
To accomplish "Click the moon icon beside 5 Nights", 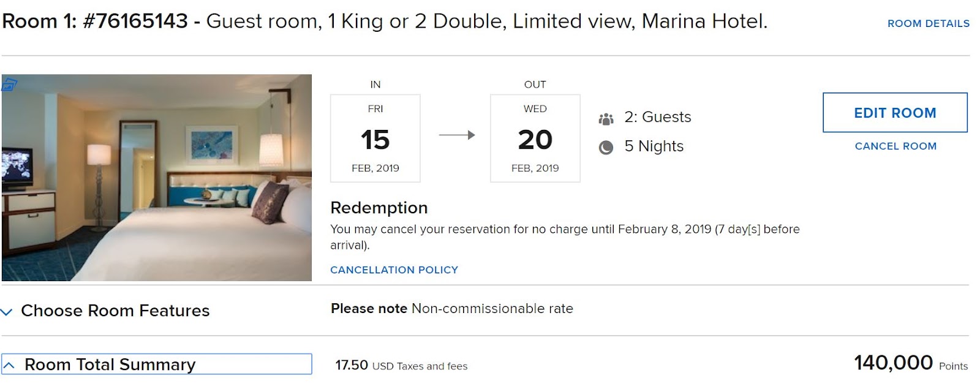I will [x=606, y=147].
